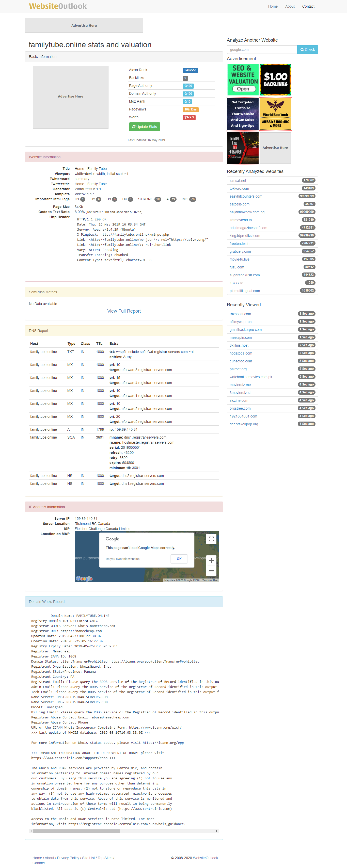Open footer Privacy Policy link
This screenshot has width=347, height=868.
[68, 858]
